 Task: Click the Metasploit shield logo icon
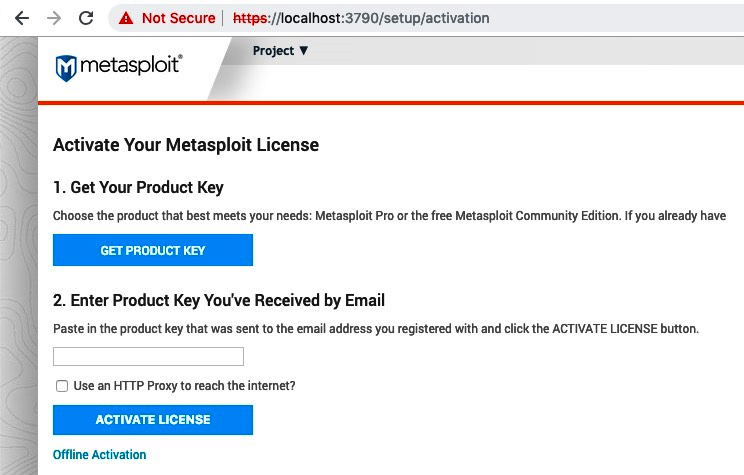click(x=66, y=68)
